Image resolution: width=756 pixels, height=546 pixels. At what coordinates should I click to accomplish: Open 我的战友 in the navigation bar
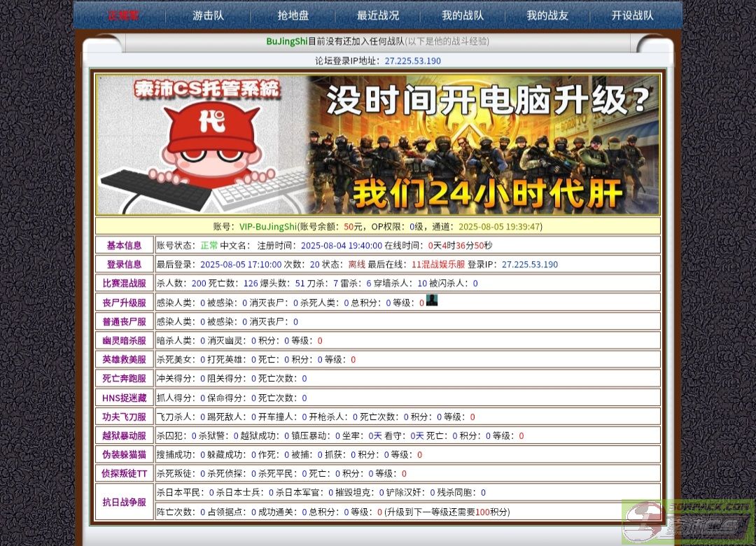(547, 15)
